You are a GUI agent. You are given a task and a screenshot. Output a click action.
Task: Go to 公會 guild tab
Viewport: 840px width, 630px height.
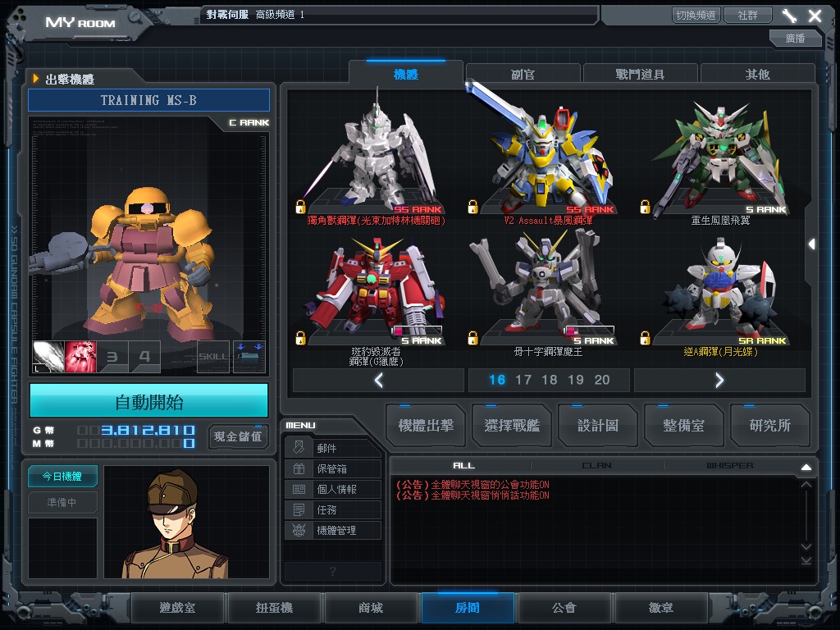[x=564, y=608]
